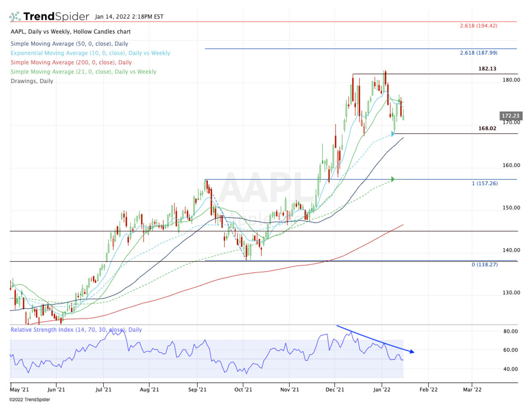Click the 1 (157.26) Fibonacci label

[485, 183]
